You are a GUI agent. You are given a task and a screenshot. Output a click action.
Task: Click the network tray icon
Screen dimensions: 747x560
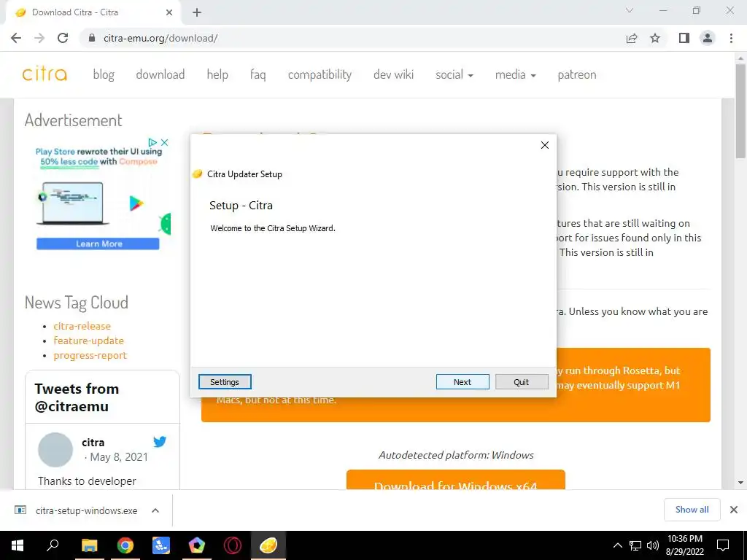(x=635, y=545)
